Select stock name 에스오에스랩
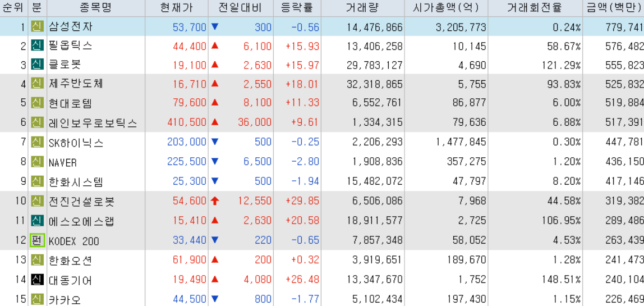 coord(82,221)
